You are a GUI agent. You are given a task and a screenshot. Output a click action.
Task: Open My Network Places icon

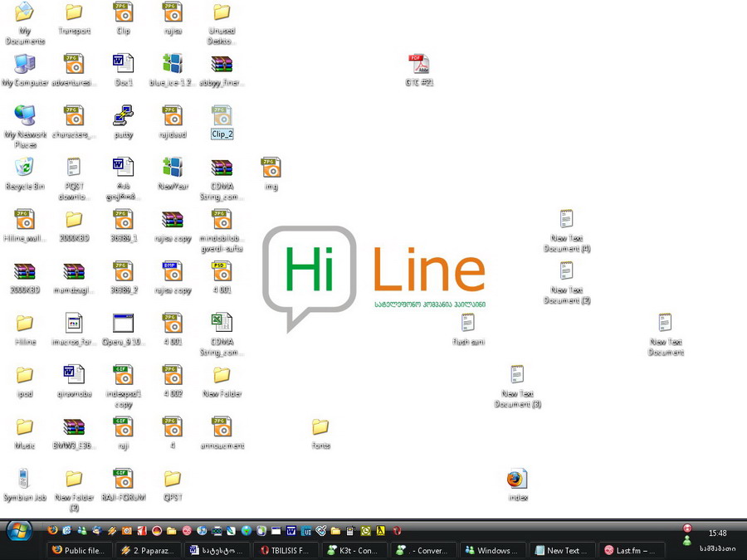(25, 115)
